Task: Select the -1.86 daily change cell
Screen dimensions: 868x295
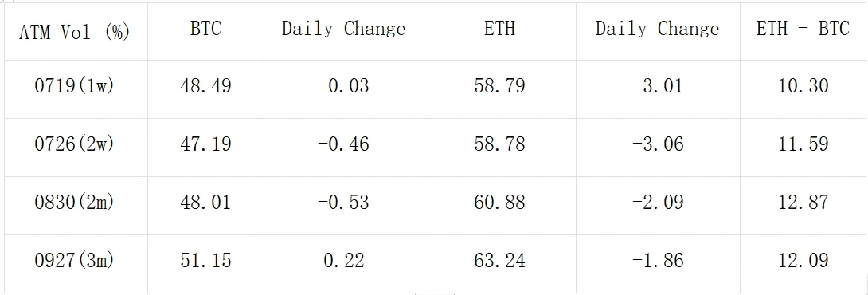Action: (x=658, y=263)
